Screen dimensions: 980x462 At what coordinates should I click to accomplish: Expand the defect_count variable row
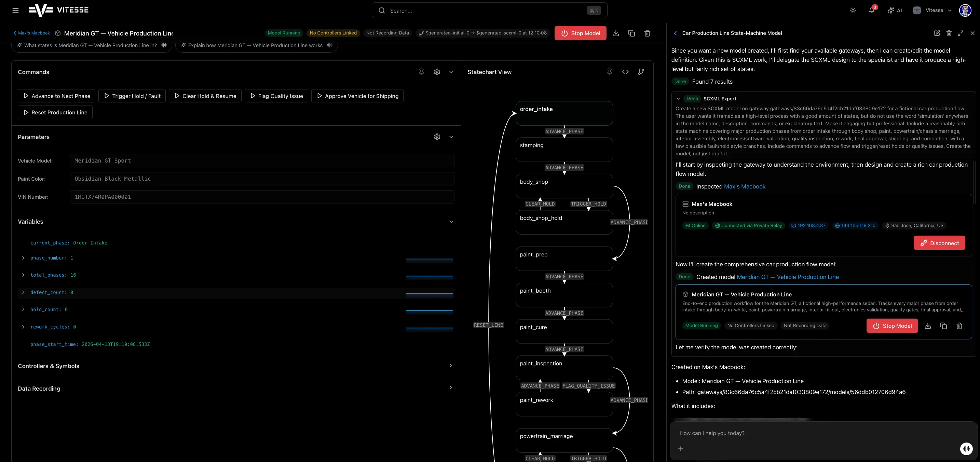point(23,292)
